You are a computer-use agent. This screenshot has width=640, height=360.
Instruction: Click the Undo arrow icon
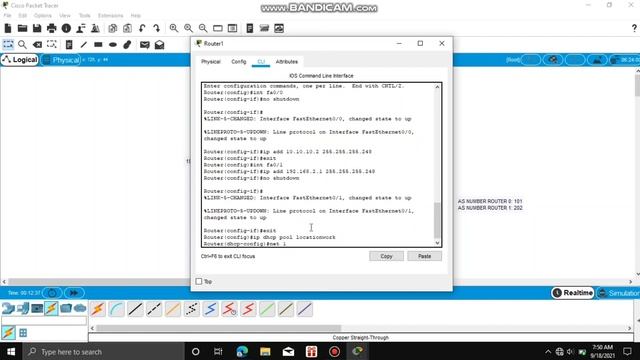tap(142, 28)
